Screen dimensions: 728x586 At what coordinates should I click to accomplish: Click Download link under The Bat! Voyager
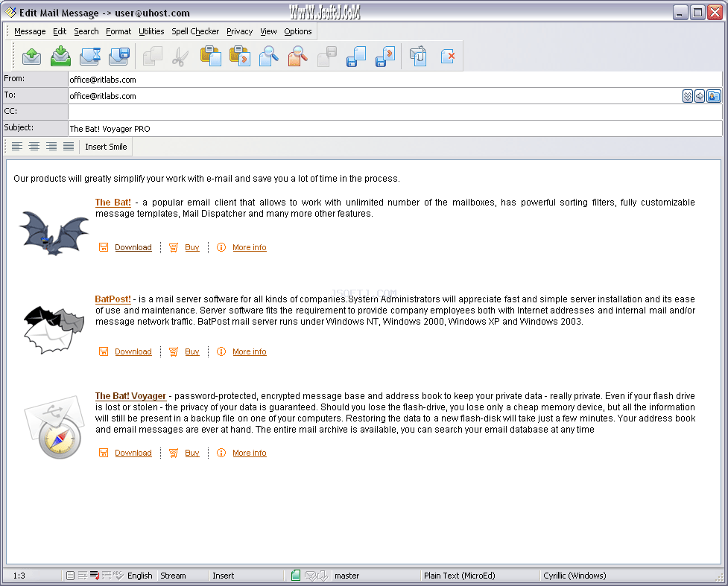pos(133,453)
